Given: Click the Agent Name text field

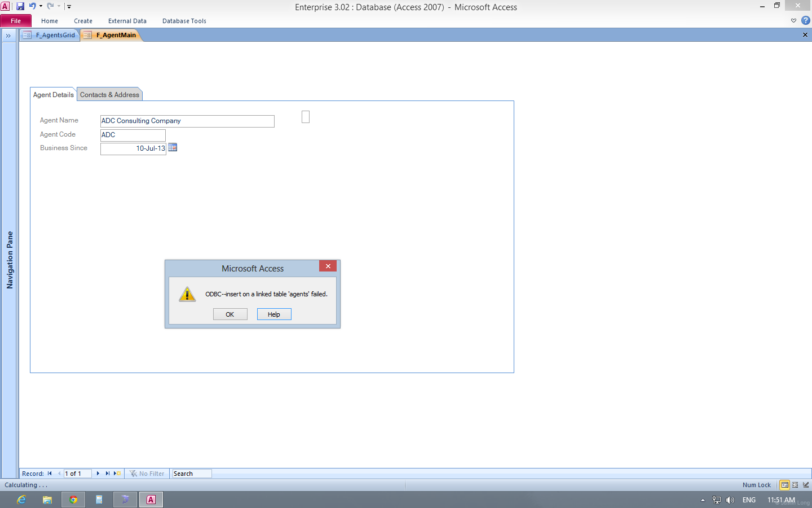Looking at the screenshot, I should [187, 121].
